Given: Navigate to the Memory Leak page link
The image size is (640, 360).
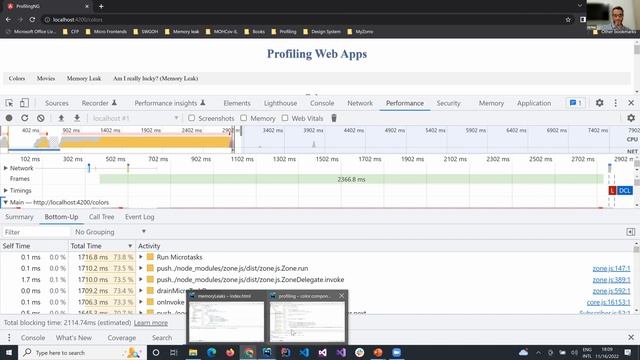Looking at the screenshot, I should tap(84, 78).
